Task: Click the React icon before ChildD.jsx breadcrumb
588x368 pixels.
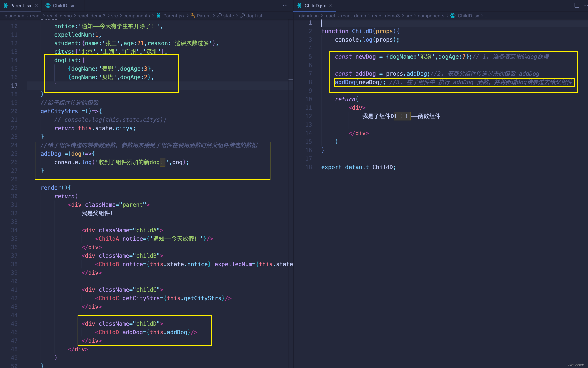Action: click(x=453, y=16)
